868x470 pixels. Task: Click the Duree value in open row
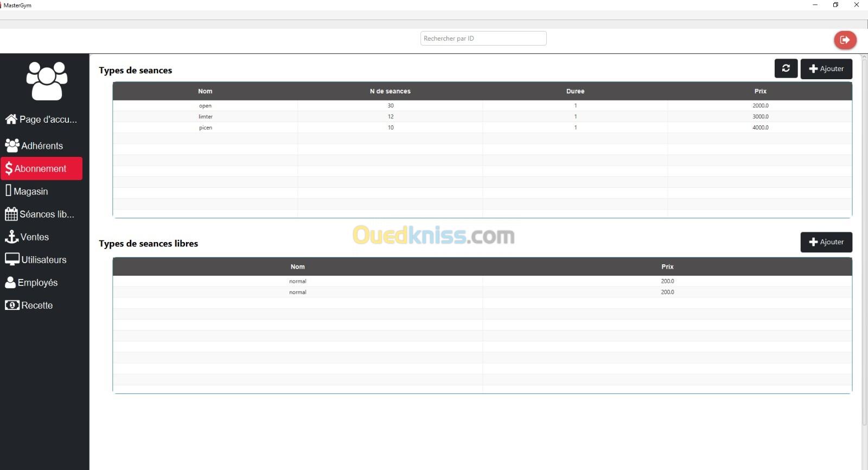click(x=575, y=106)
